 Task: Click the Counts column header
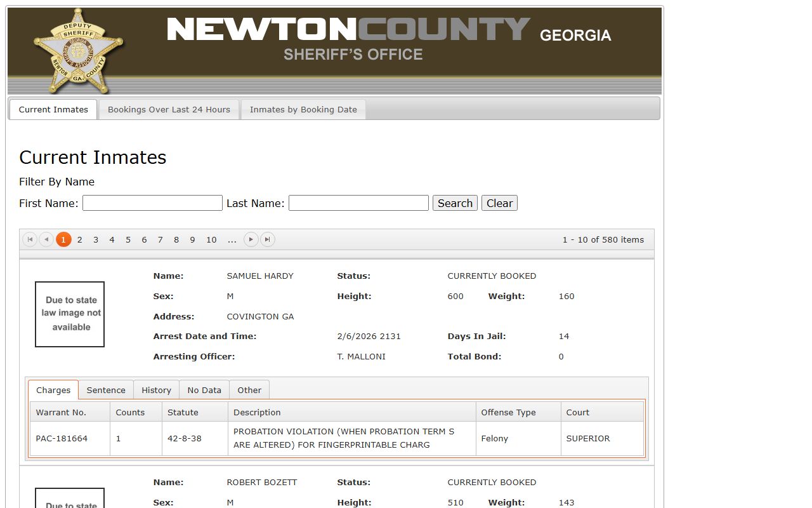[136, 412]
